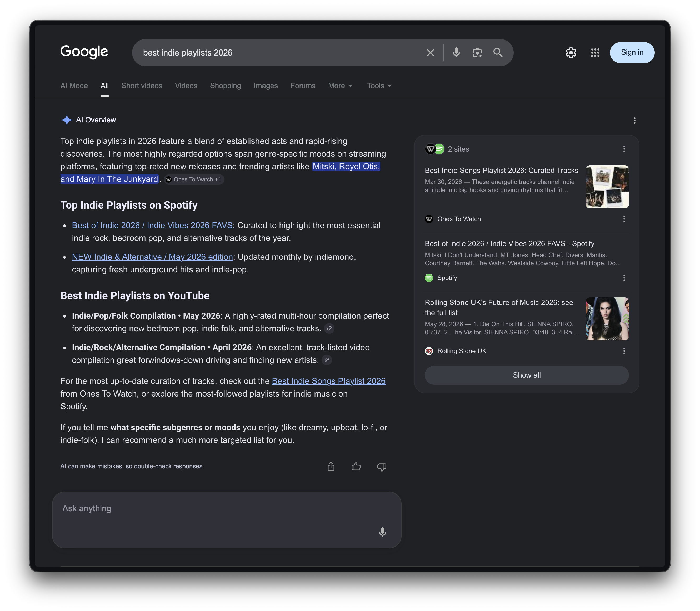Select the All tab
700x611 pixels.
pos(105,86)
